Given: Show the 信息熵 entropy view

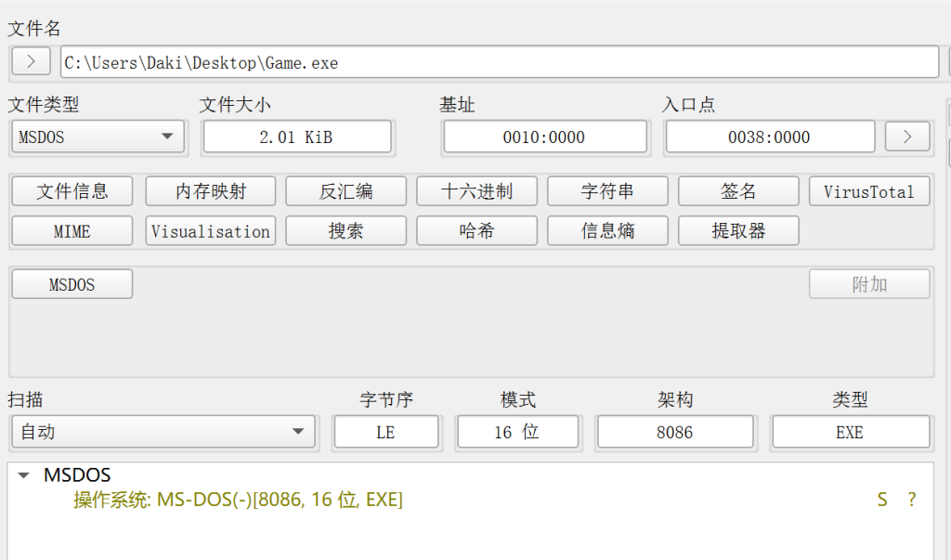Looking at the screenshot, I should coord(607,231).
